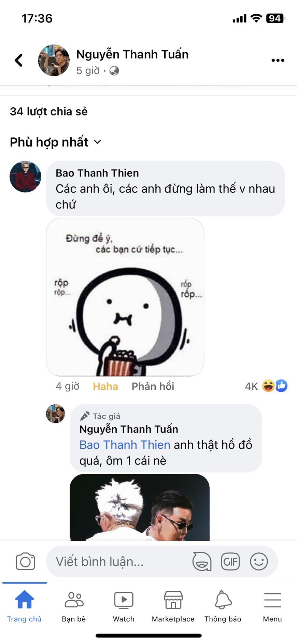Tap the globe public audience icon

(x=114, y=71)
